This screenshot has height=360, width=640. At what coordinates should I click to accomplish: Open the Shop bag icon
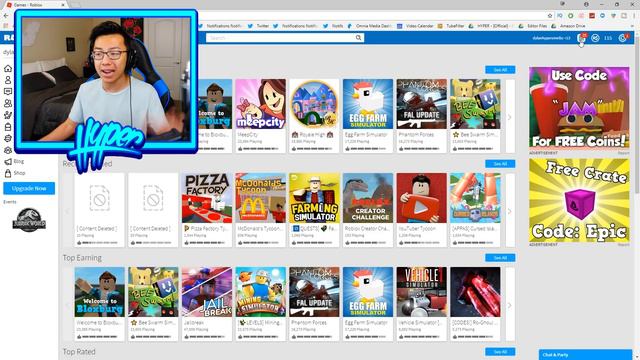[8, 173]
